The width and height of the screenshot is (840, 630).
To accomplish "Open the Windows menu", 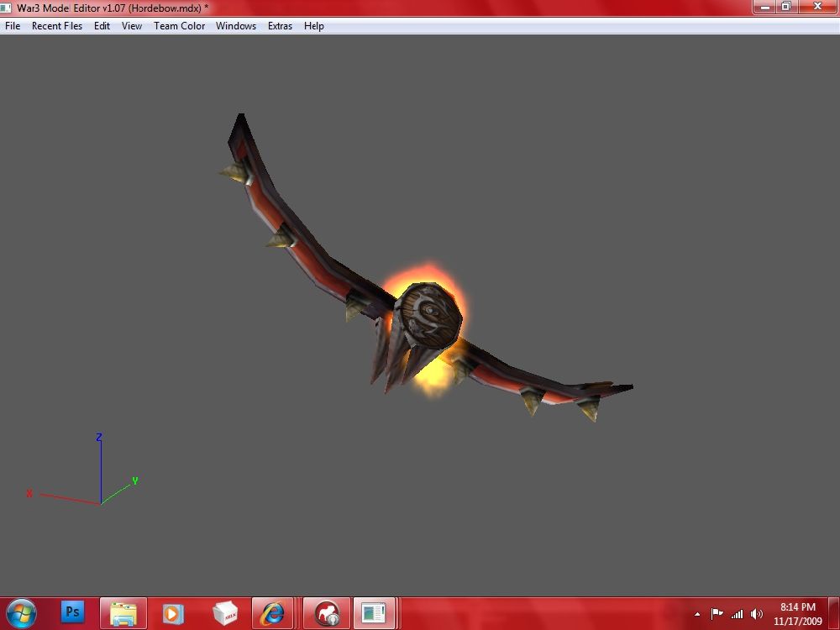I will 236,26.
